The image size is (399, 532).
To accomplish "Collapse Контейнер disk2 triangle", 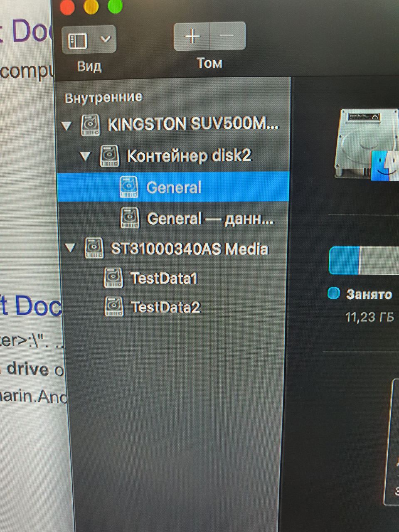I will click(85, 156).
